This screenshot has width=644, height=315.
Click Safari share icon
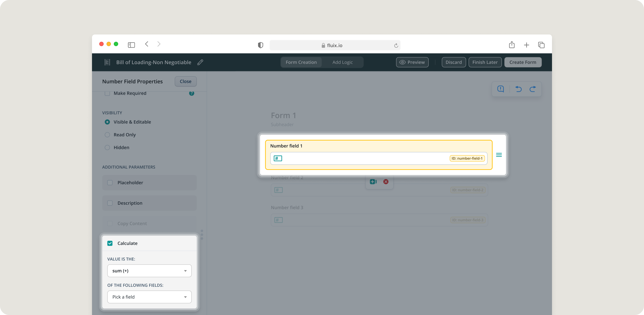pyautogui.click(x=512, y=45)
